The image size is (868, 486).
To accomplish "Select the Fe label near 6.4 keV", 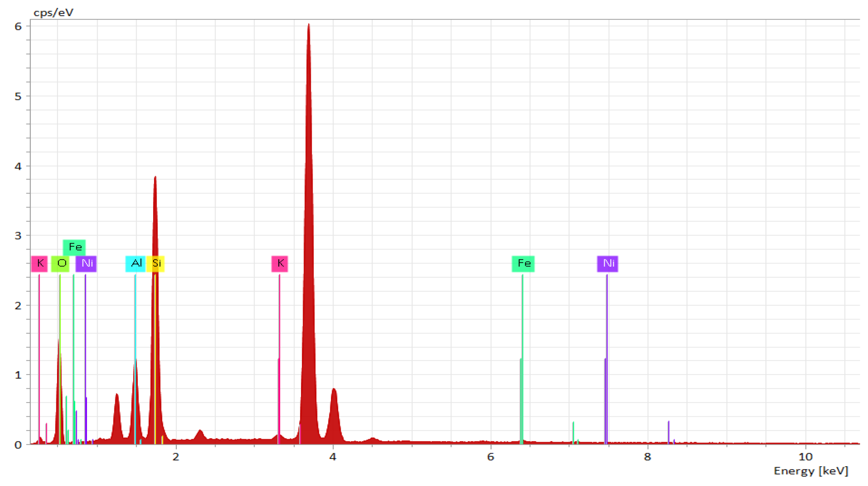I will click(x=523, y=263).
